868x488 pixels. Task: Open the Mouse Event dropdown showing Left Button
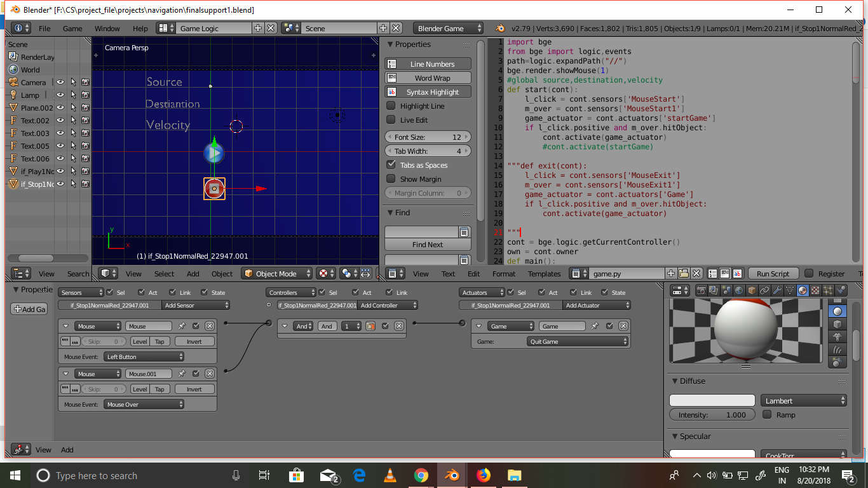(x=144, y=356)
